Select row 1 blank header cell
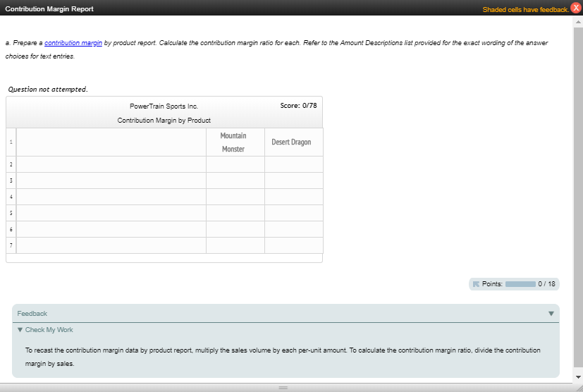Screen dimensions: 583x392 (111, 142)
